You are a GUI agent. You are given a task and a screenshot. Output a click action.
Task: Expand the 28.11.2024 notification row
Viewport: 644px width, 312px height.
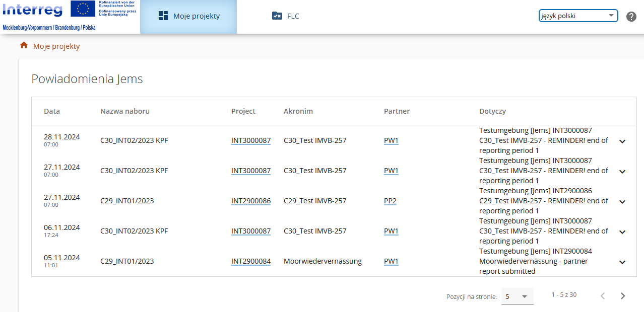(x=622, y=141)
